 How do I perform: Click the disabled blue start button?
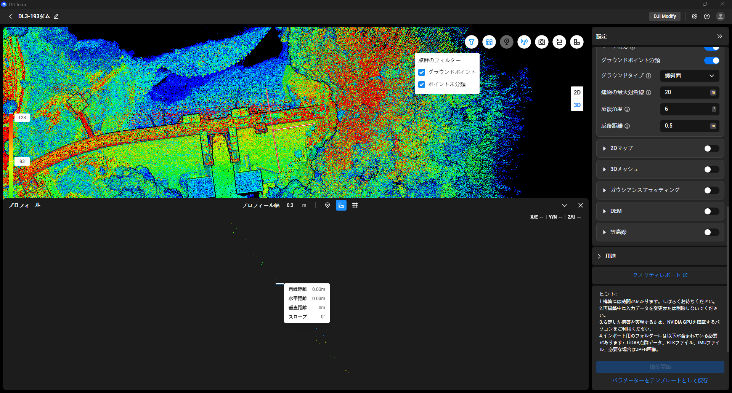click(660, 367)
